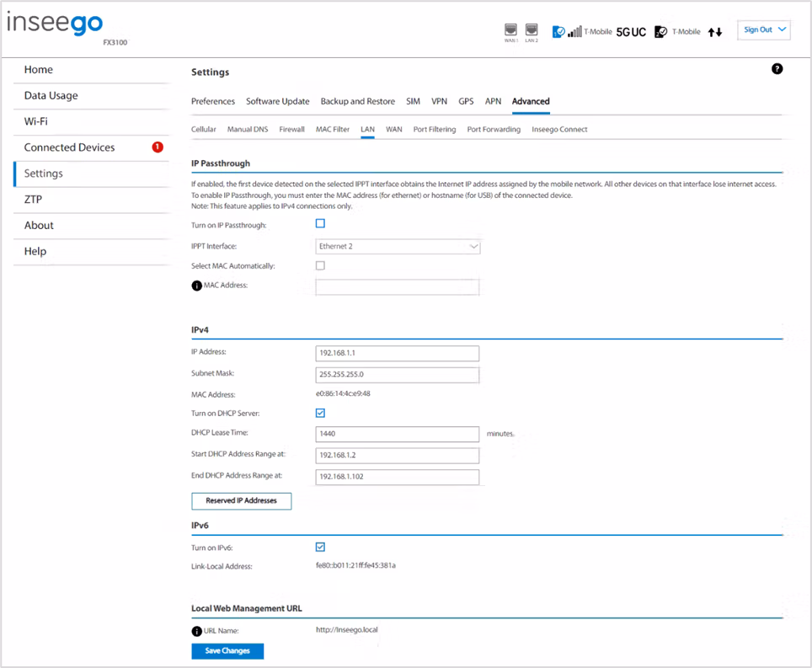Uncheck Turn on DHCP Server checkbox
Viewport: 812px width, 668px height.
tap(321, 414)
